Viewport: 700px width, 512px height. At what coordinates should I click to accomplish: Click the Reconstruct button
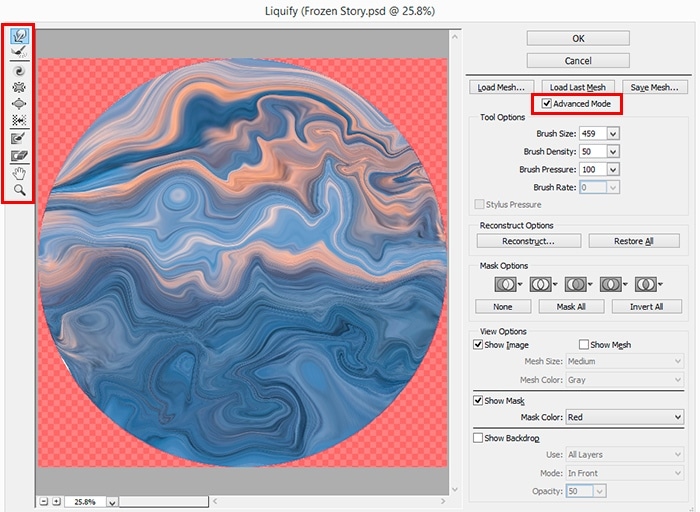click(x=529, y=241)
